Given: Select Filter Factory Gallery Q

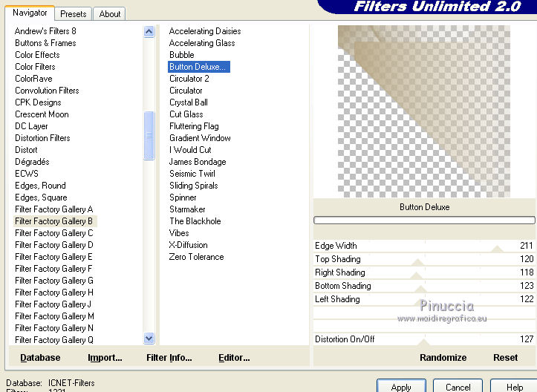Looking at the screenshot, I should pos(53,340).
